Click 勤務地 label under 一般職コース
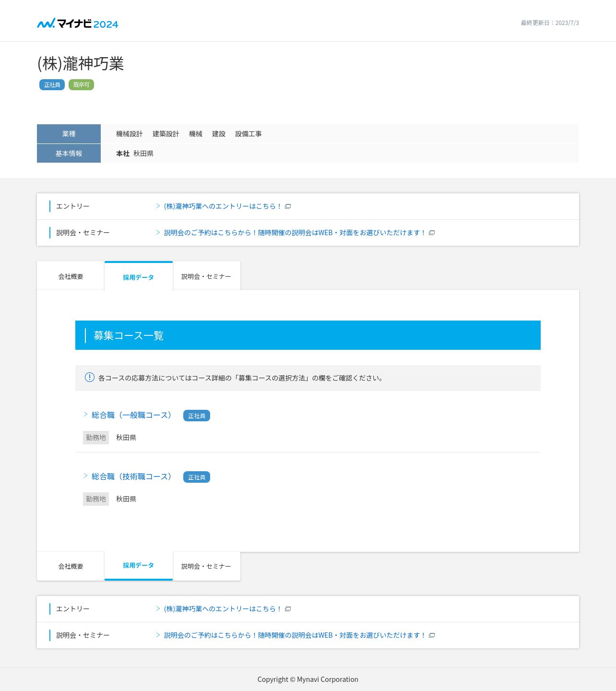Viewport: 616px width, 691px height. [x=96, y=438]
